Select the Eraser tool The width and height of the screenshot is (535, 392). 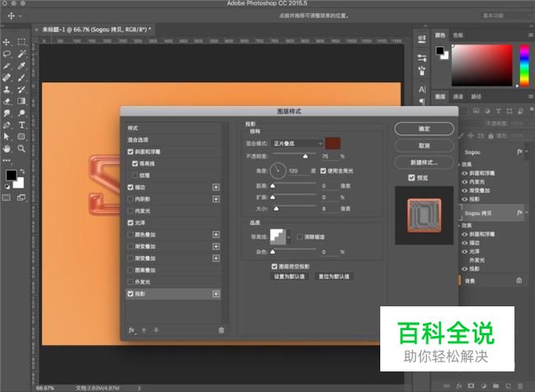click(x=7, y=101)
